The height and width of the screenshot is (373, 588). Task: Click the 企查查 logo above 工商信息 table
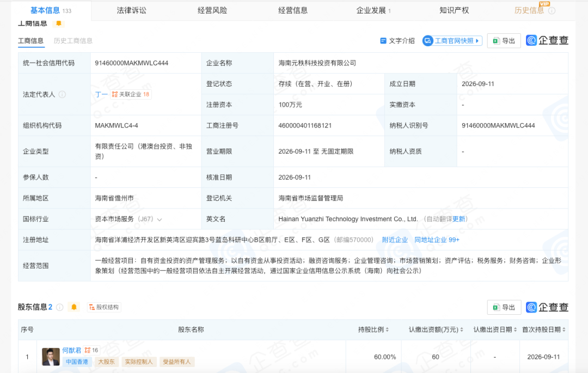[547, 40]
